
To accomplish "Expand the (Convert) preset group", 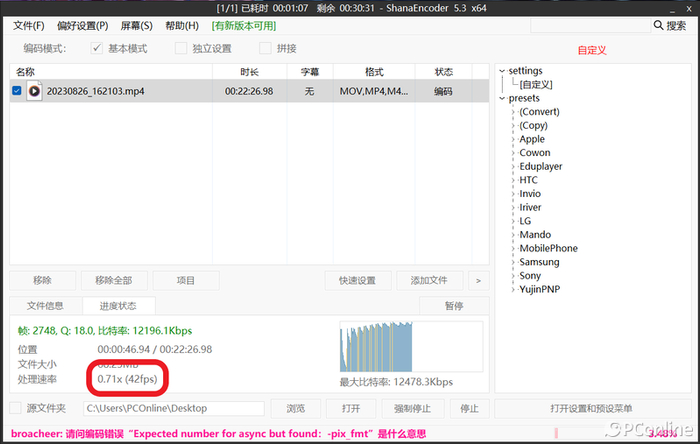I will (x=513, y=112).
